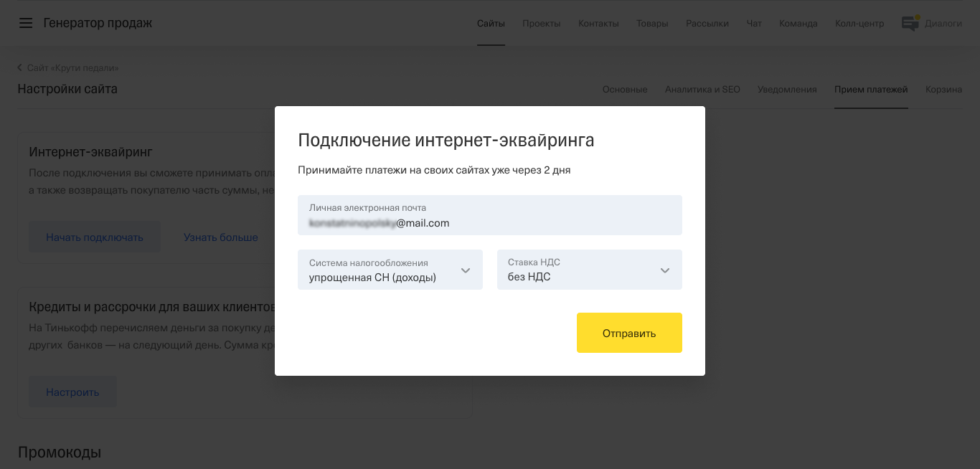Go back to Сайт «Крути педали»
The width and height of the screenshot is (980, 469).
pyautogui.click(x=72, y=67)
